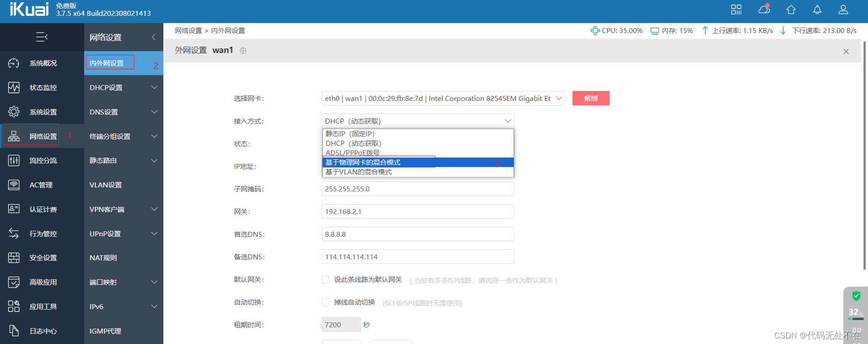
Task: Open the 选择网卡 dropdown
Action: (443, 98)
